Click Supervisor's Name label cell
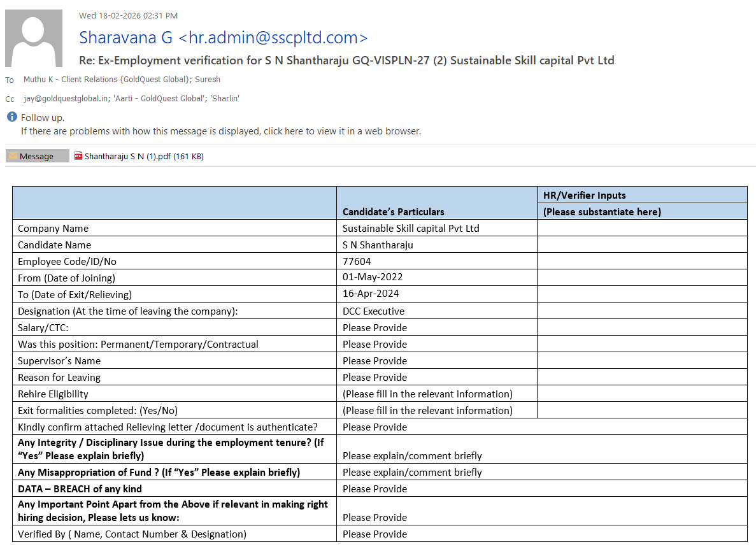 175,360
